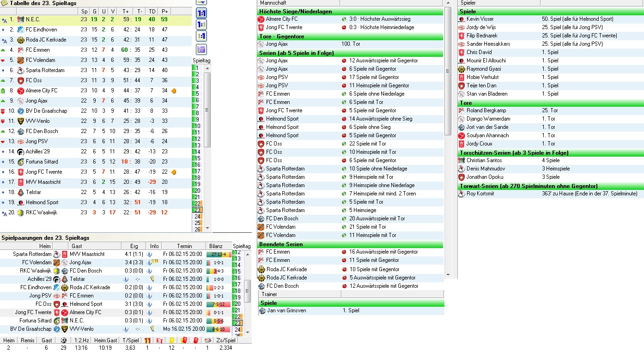The width and height of the screenshot is (644, 352).
Task: Select matchday 16 in the fixtures panel's Spieltag list
Action: [x=237, y=278]
